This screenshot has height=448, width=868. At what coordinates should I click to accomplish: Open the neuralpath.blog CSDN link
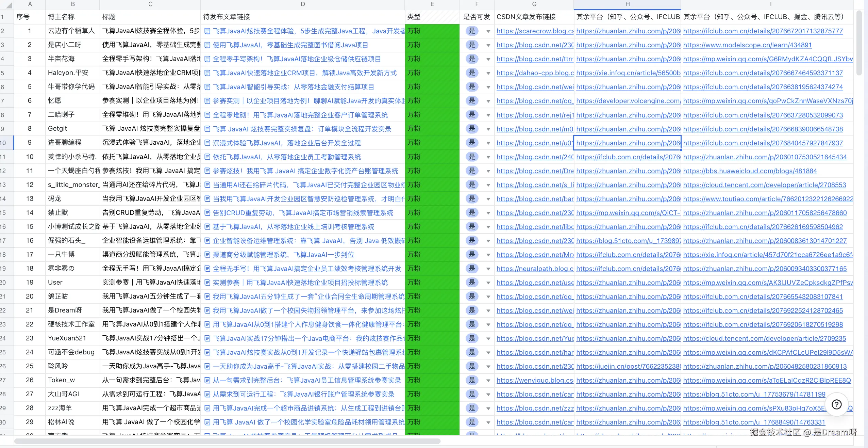pyautogui.click(x=535, y=269)
